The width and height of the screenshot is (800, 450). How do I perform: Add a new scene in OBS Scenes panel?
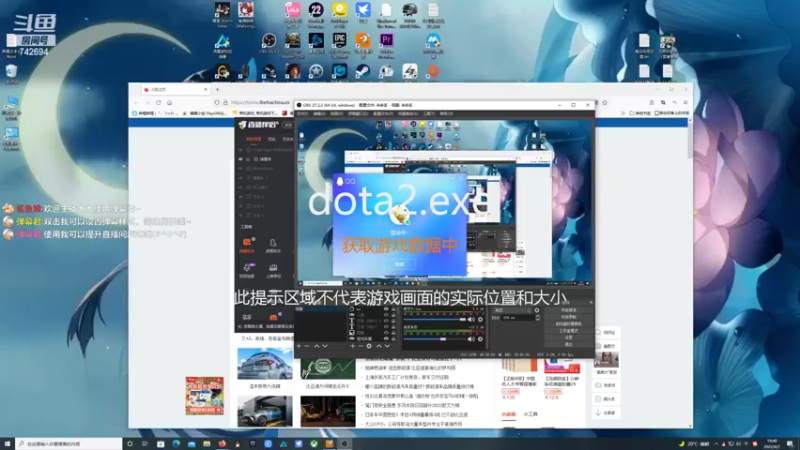point(298,346)
